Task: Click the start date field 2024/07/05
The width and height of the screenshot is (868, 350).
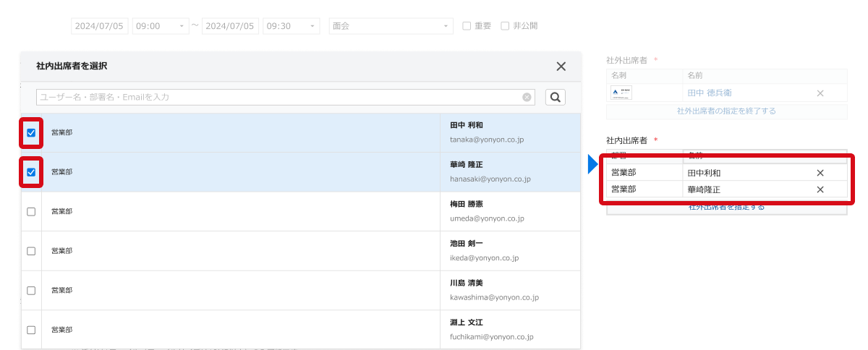Action: 100,26
